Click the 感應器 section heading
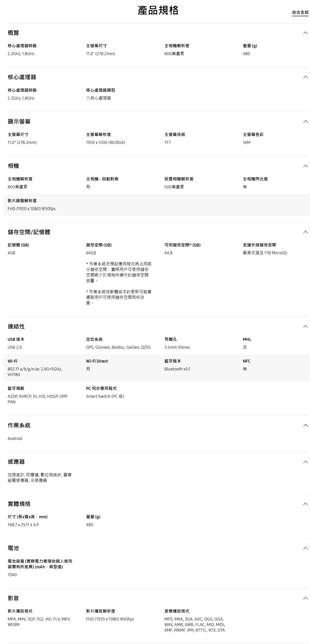310x644 pixels. click(x=16, y=462)
